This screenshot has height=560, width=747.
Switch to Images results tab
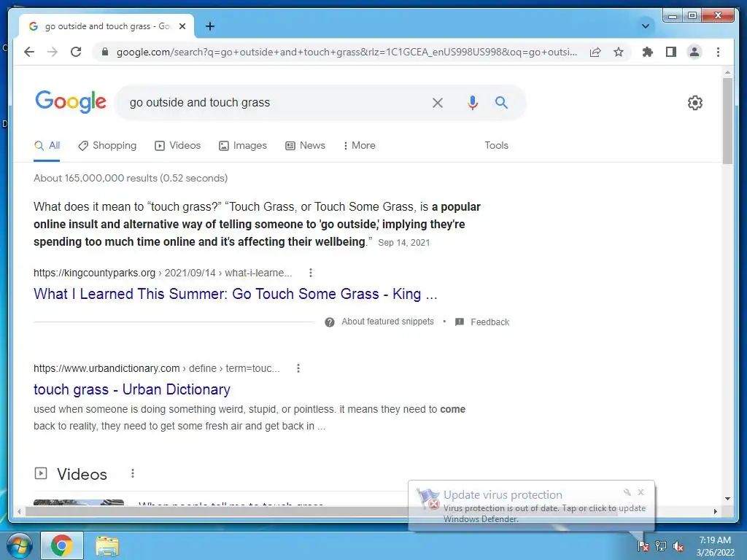pyautogui.click(x=242, y=146)
